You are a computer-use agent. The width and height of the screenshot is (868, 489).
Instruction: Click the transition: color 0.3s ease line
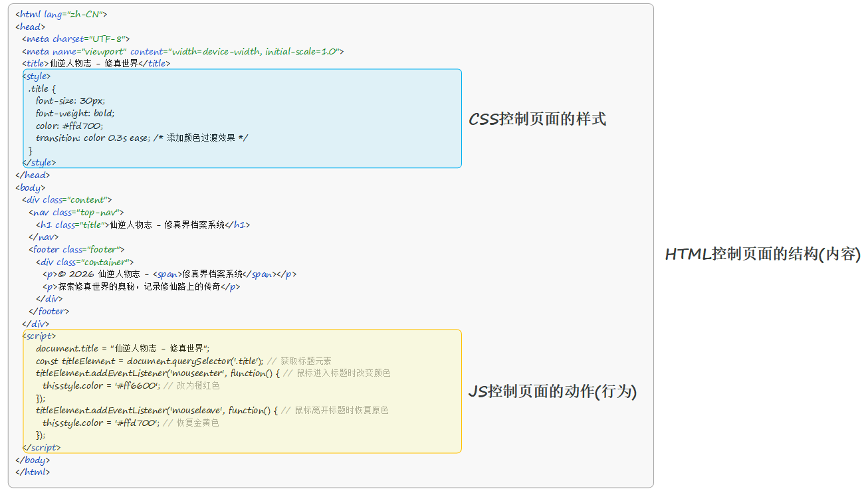[x=142, y=138]
